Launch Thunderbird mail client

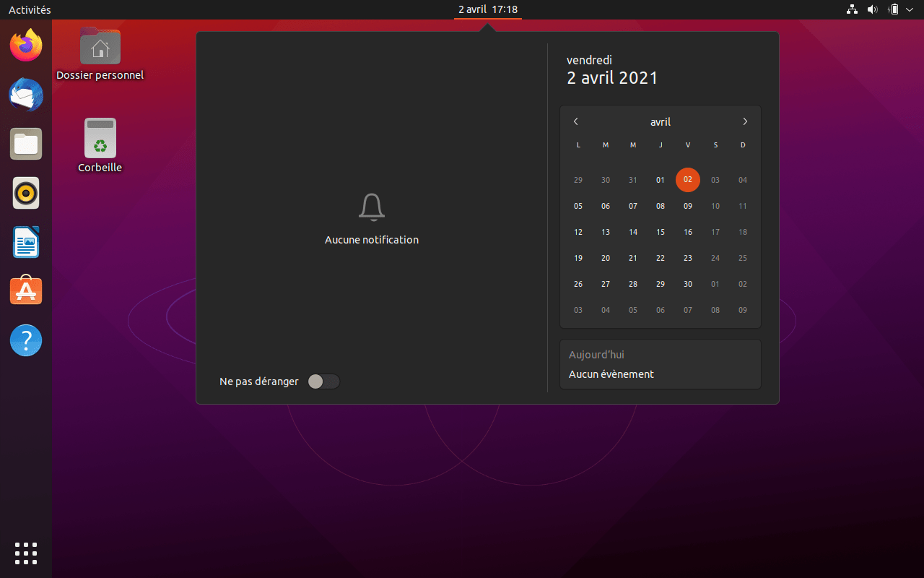point(26,95)
